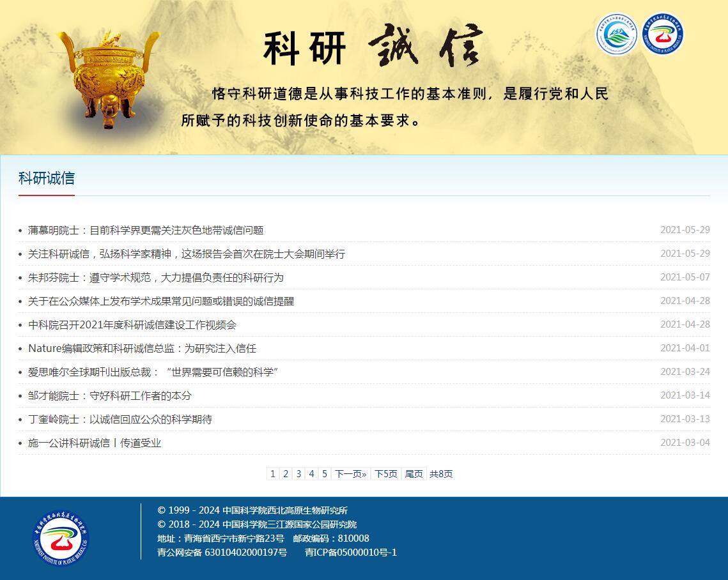This screenshot has height=580, width=728.
Task: Jump ahead with 下5页 button
Action: pyautogui.click(x=385, y=473)
